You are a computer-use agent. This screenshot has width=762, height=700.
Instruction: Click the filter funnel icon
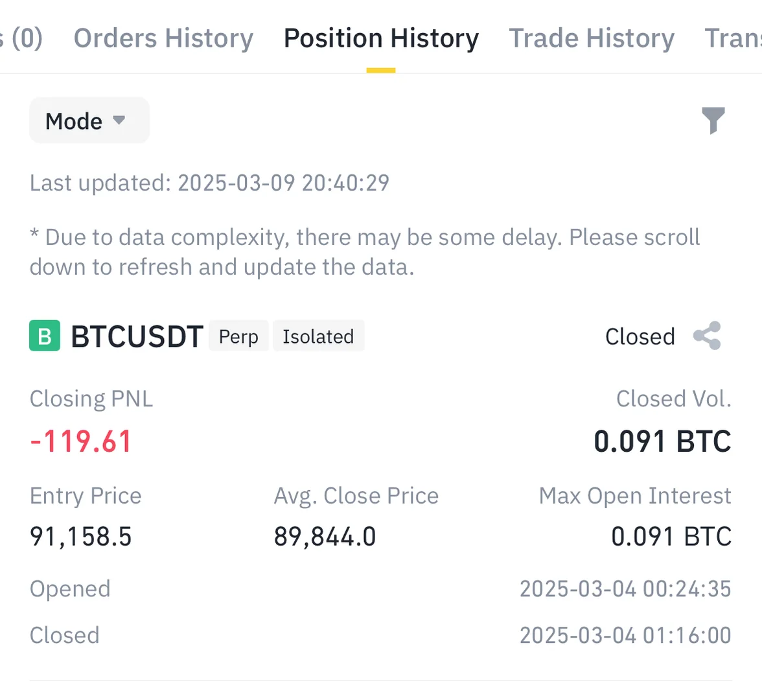tap(713, 121)
